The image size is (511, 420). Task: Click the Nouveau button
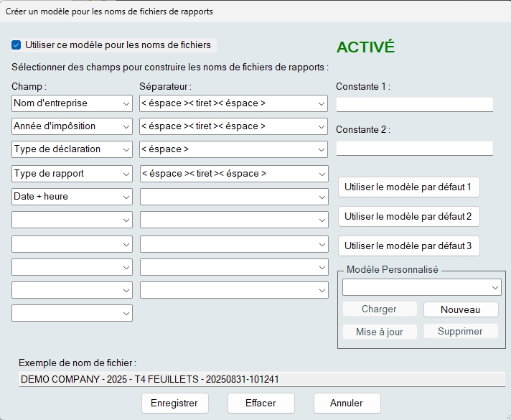click(461, 309)
